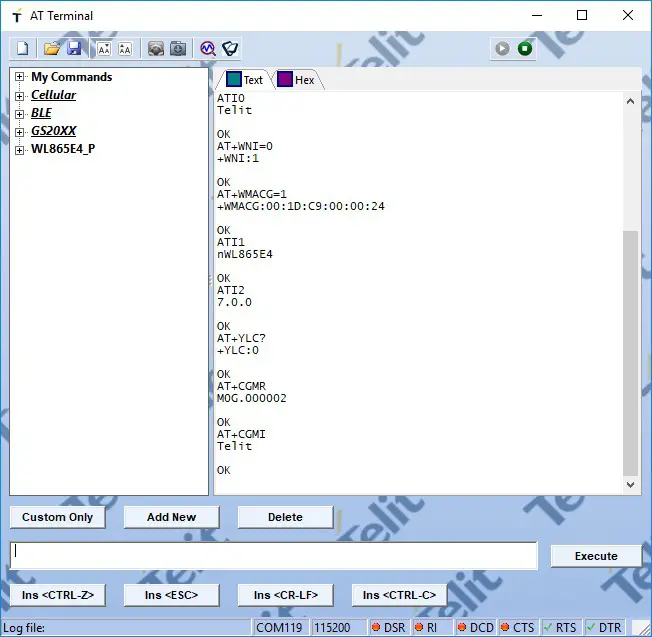Click the Delete button
This screenshot has width=652, height=637.
[x=285, y=517]
